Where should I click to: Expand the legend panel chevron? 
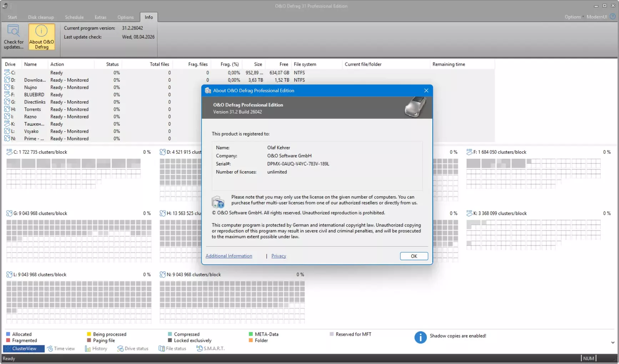click(x=613, y=343)
